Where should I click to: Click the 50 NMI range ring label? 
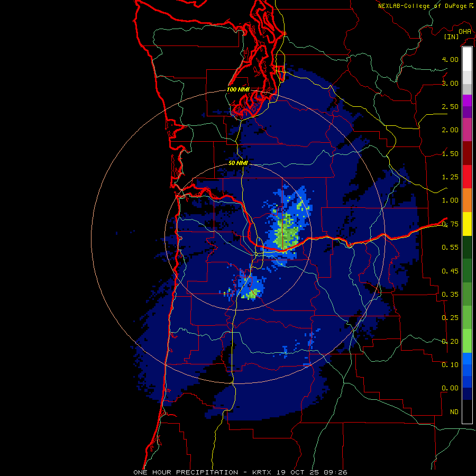238,163
